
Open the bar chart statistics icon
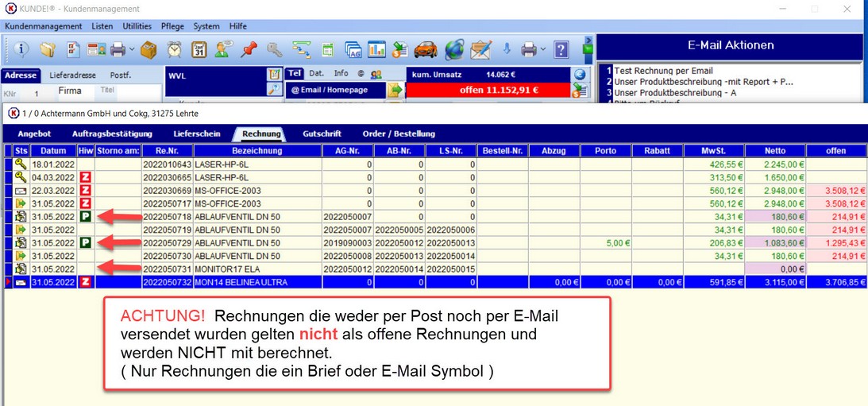click(376, 50)
